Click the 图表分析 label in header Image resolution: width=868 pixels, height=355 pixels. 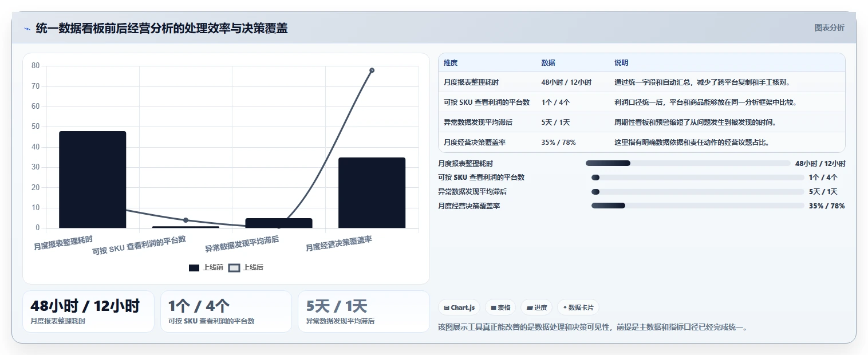point(829,27)
